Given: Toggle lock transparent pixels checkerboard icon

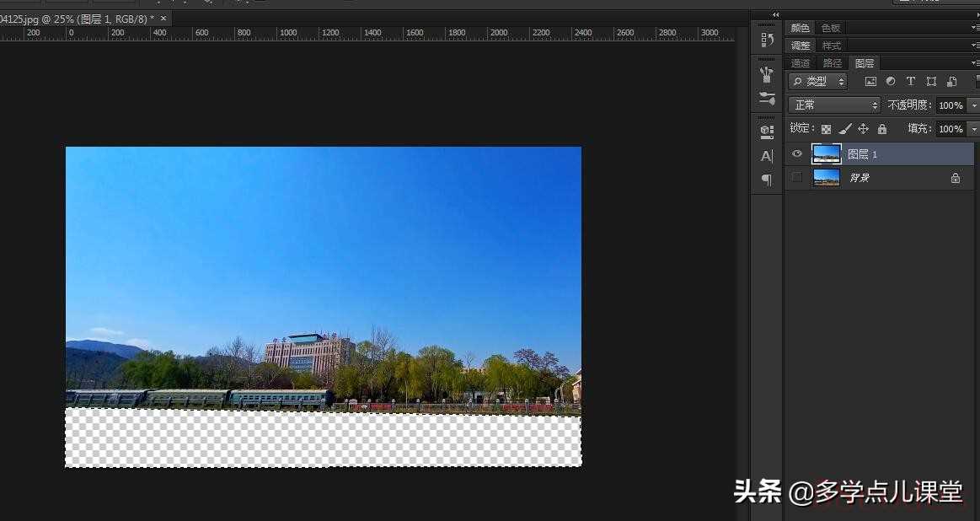Looking at the screenshot, I should tap(827, 129).
